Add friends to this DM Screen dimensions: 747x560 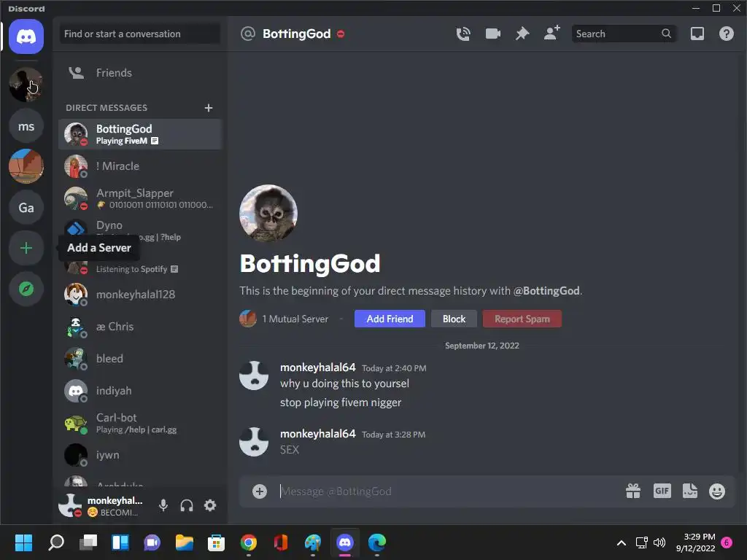551,34
